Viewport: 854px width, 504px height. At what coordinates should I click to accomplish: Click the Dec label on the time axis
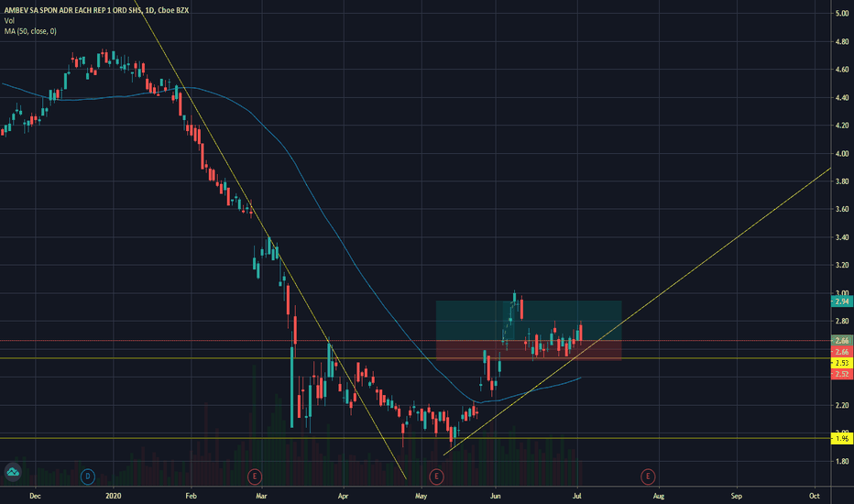[x=35, y=496]
